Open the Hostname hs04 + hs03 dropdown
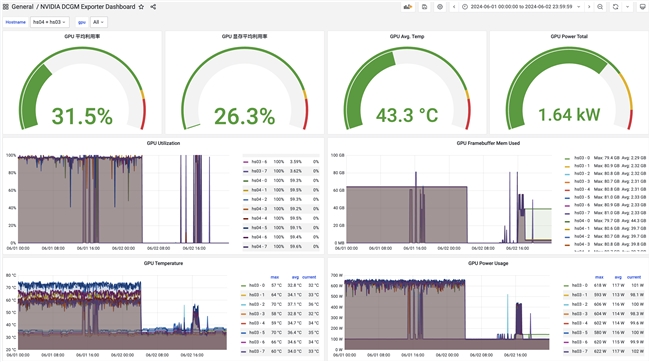The width and height of the screenshot is (650, 362). click(49, 22)
